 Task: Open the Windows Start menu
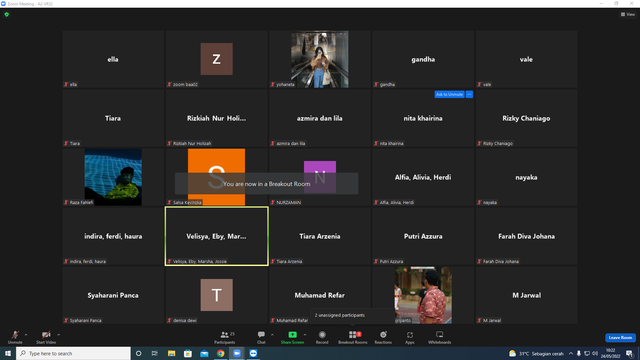coord(8,353)
